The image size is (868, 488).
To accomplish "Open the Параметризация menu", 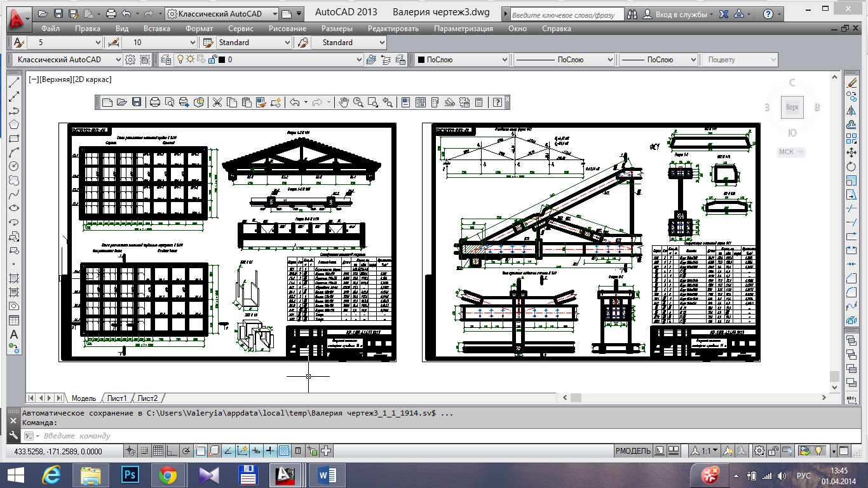I will pos(463,29).
